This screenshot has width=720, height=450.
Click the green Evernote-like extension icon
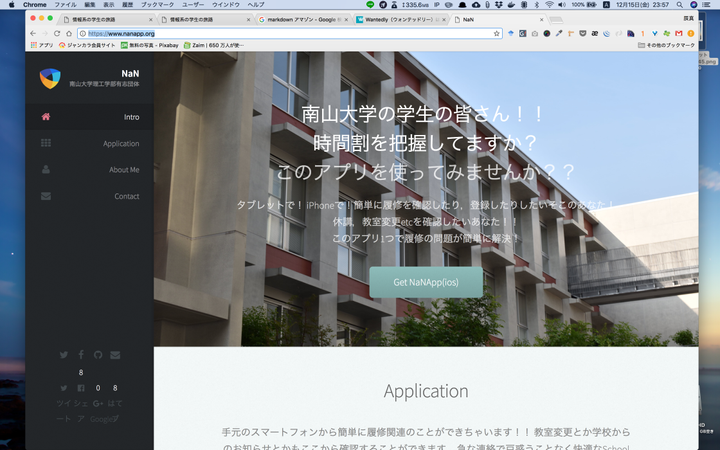[667, 34]
